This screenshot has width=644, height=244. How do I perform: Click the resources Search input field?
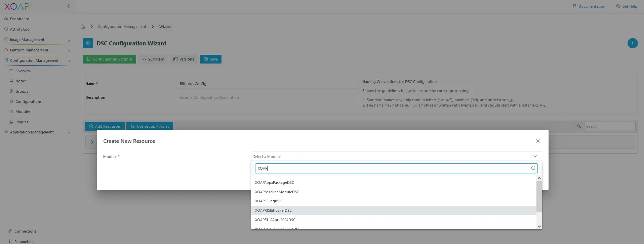pos(610,126)
